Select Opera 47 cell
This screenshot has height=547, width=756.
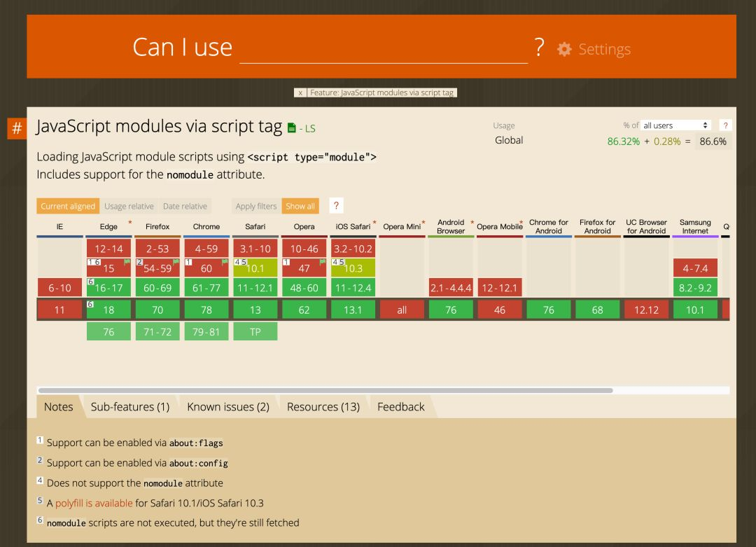pyautogui.click(x=304, y=268)
